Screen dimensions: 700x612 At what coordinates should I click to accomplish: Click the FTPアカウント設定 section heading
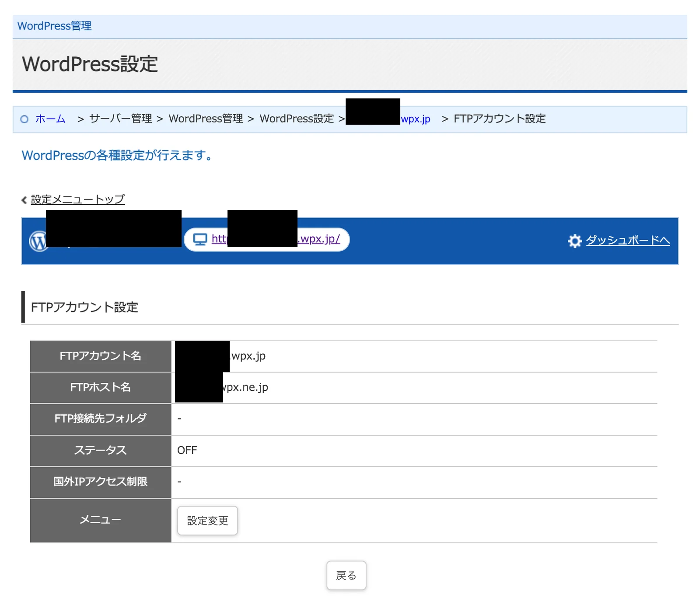click(x=84, y=307)
